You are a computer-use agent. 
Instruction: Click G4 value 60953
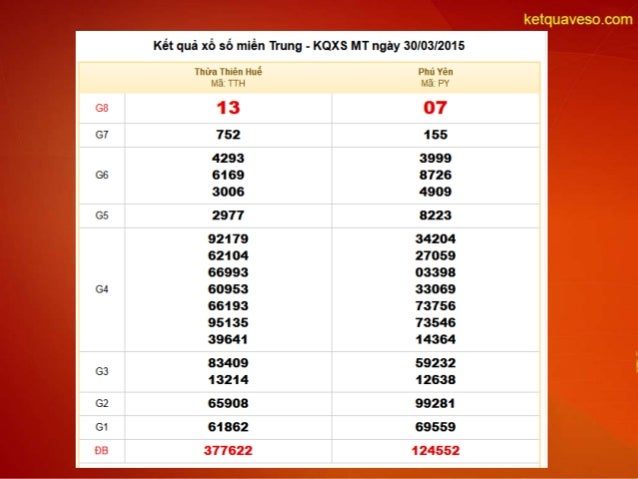pyautogui.click(x=228, y=289)
